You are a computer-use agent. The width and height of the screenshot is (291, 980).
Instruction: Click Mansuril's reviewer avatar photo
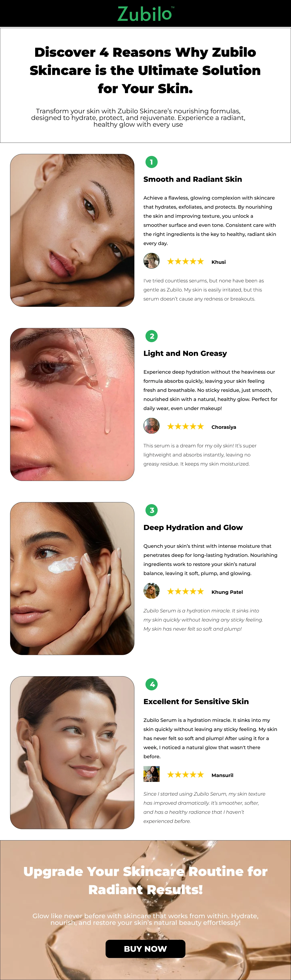[151, 774]
